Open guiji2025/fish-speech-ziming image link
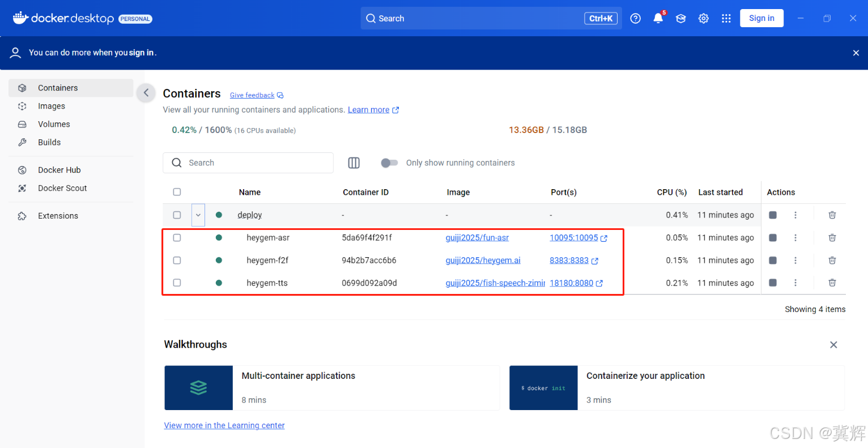This screenshot has width=868, height=448. click(x=495, y=283)
